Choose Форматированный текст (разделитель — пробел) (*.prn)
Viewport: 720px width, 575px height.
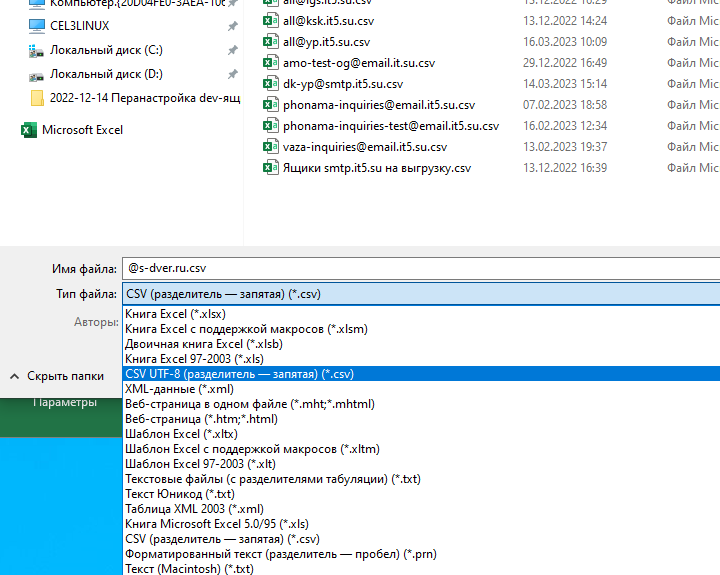click(x=422, y=554)
